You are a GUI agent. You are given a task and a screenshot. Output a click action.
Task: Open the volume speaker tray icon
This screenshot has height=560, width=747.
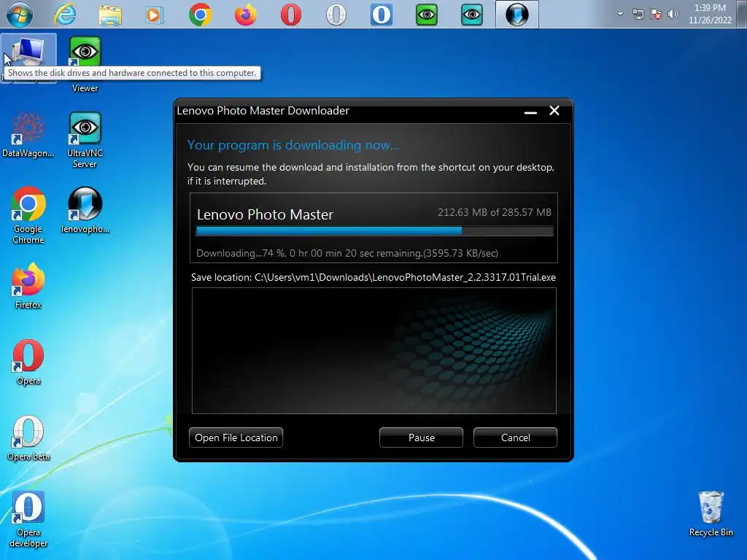673,14
